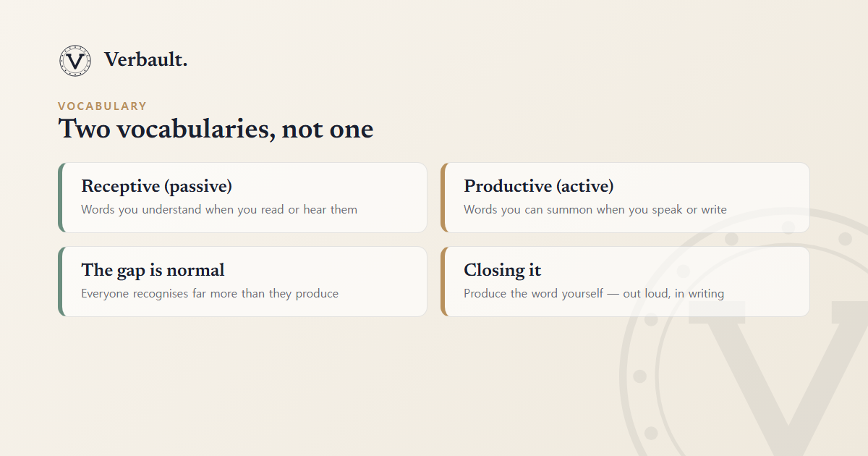Image resolution: width=868 pixels, height=456 pixels.
Task: Select the 'Closing it' card title
Action: pos(502,270)
